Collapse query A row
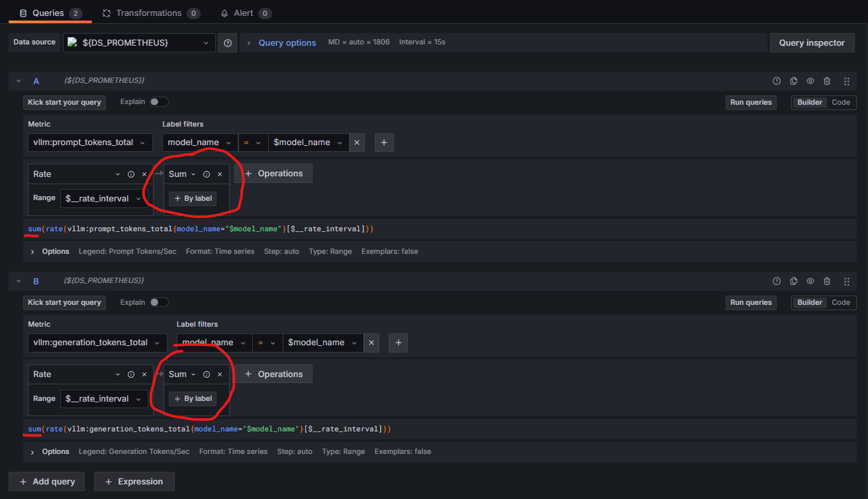868x499 pixels. pyautogui.click(x=19, y=81)
